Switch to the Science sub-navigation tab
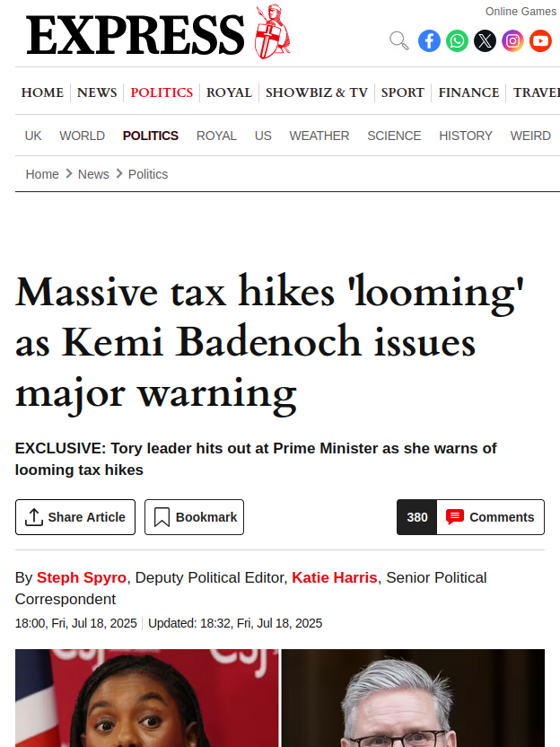The image size is (560, 747). pyautogui.click(x=394, y=136)
